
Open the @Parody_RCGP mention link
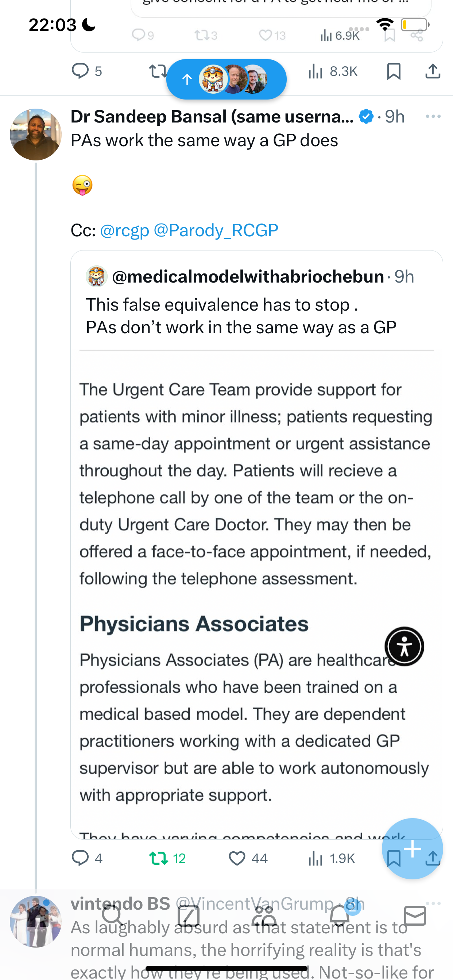tap(216, 230)
